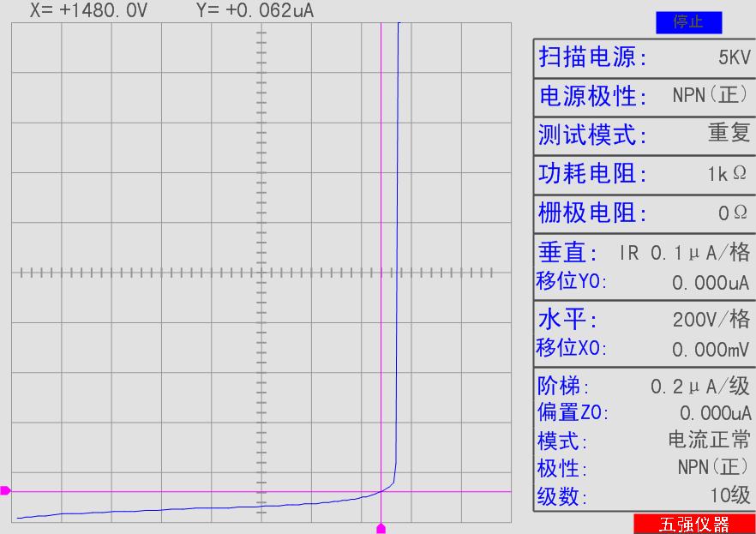
Task: Click the 移位X0 offset value
Action: pos(644,349)
